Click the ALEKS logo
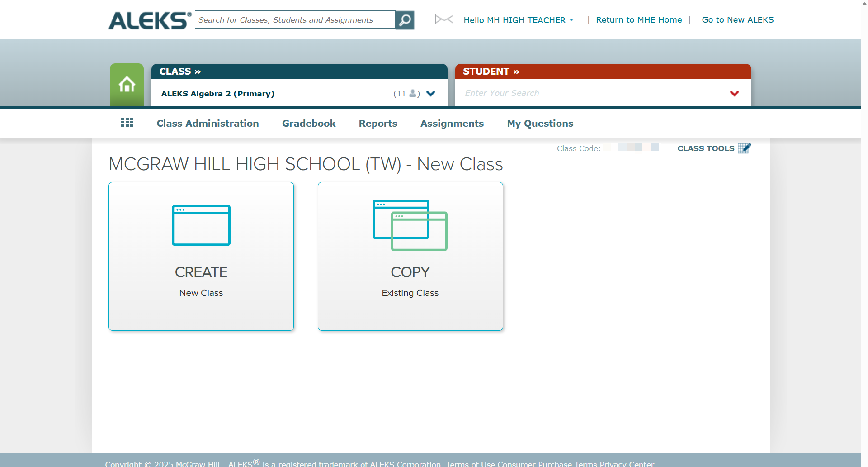 click(150, 20)
